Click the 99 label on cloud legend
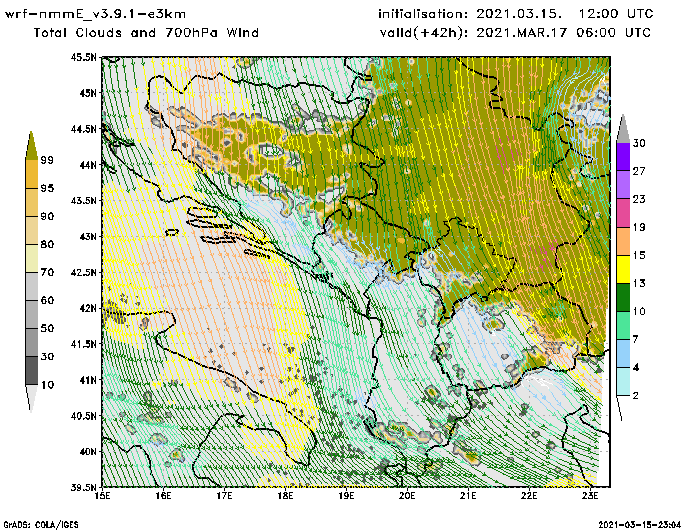The image size is (700, 530). 47,160
